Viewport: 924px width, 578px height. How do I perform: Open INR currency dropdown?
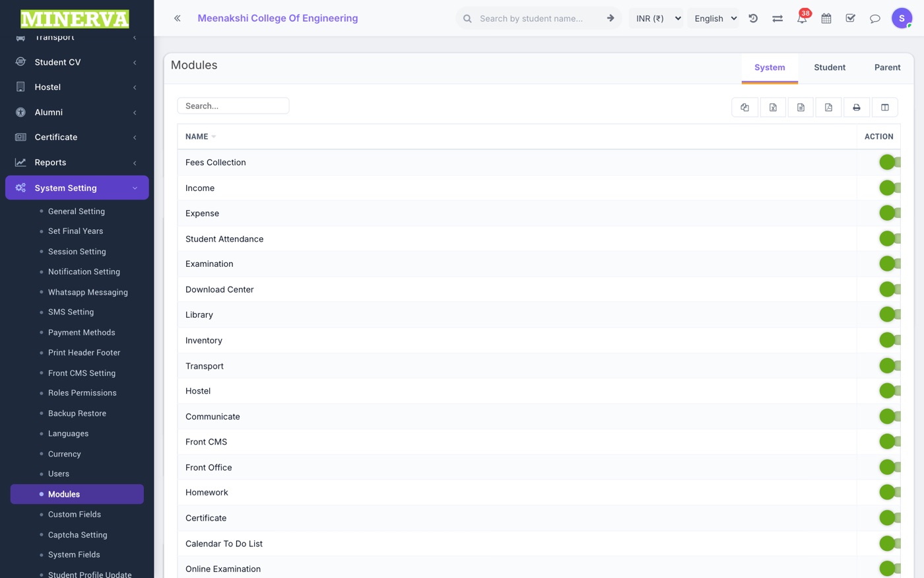tap(657, 18)
